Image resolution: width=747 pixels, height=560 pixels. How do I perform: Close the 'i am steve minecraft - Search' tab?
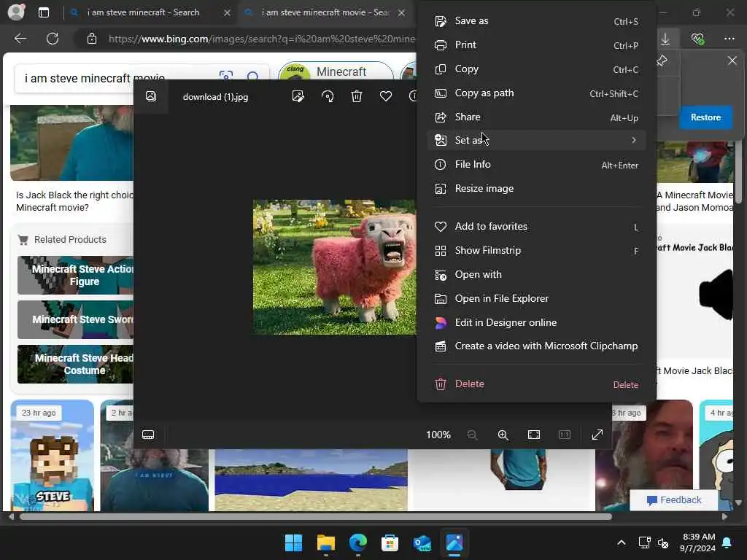pyautogui.click(x=228, y=13)
